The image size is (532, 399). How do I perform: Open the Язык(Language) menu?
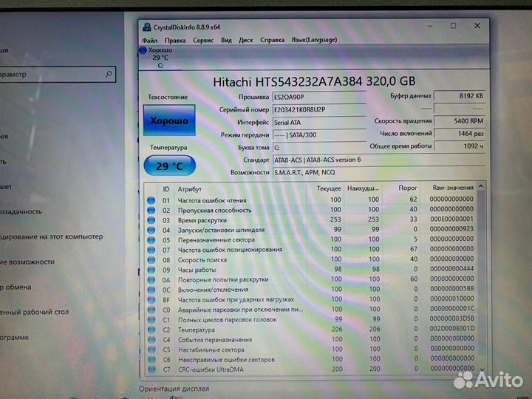(x=314, y=40)
